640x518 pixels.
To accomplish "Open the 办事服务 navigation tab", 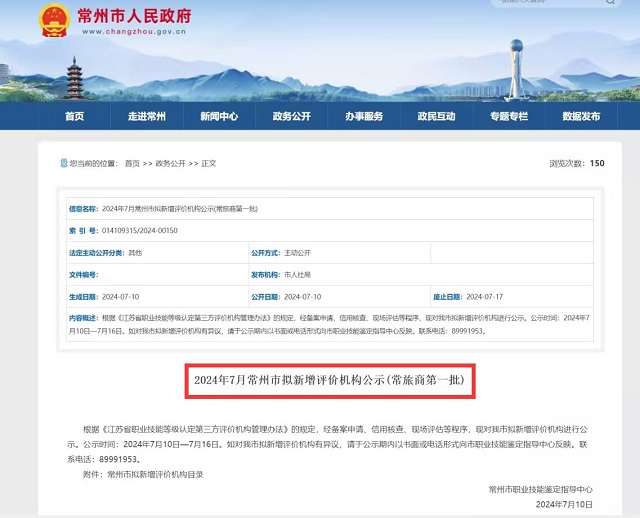I will click(364, 116).
